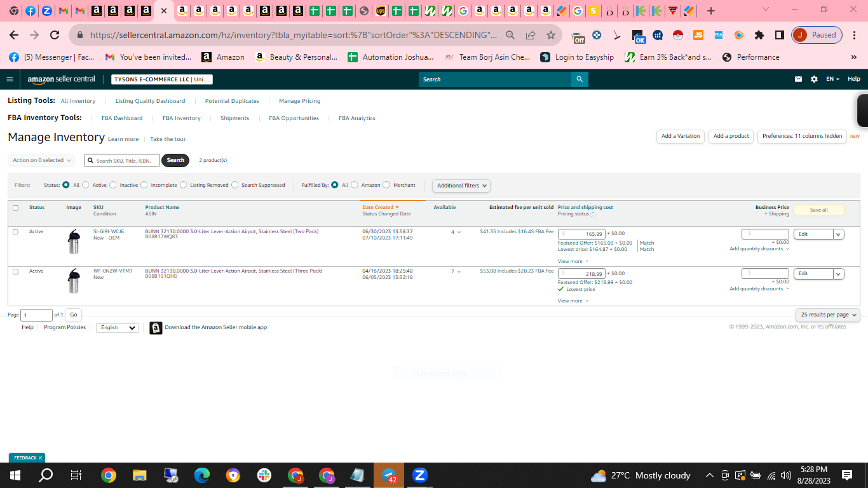The image size is (868, 488).
Task: Click the Three Pack product thumbnail image
Action: point(74,281)
